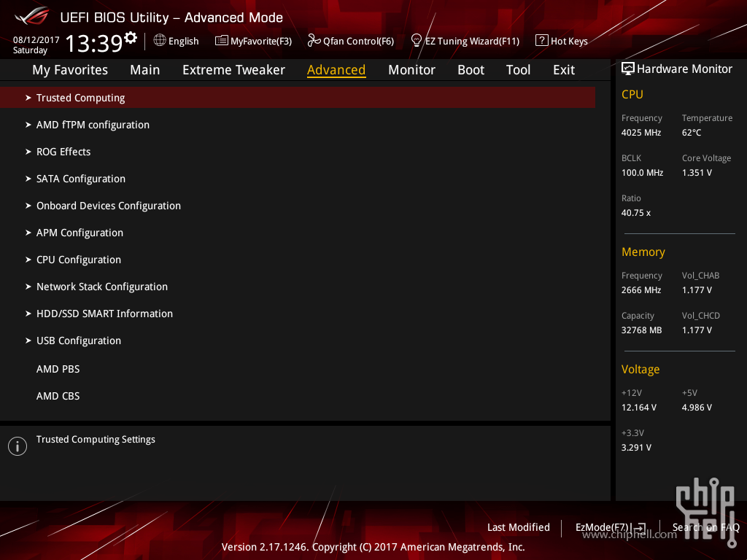Image resolution: width=747 pixels, height=560 pixels.
Task: Click the memory capacity 32768 MB
Action: [x=642, y=330]
